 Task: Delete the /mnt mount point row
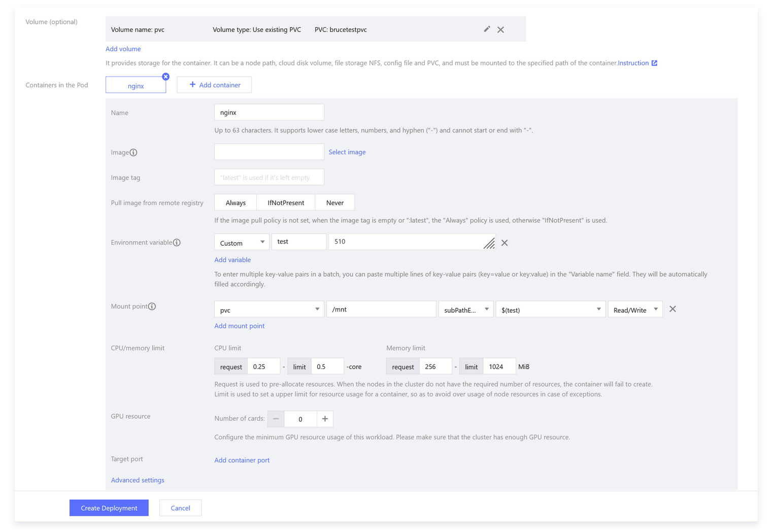click(672, 309)
